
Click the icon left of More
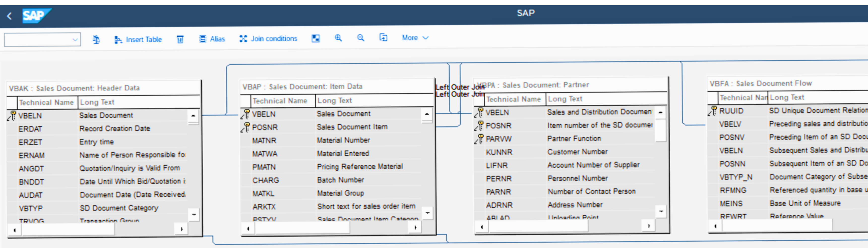[x=383, y=38]
